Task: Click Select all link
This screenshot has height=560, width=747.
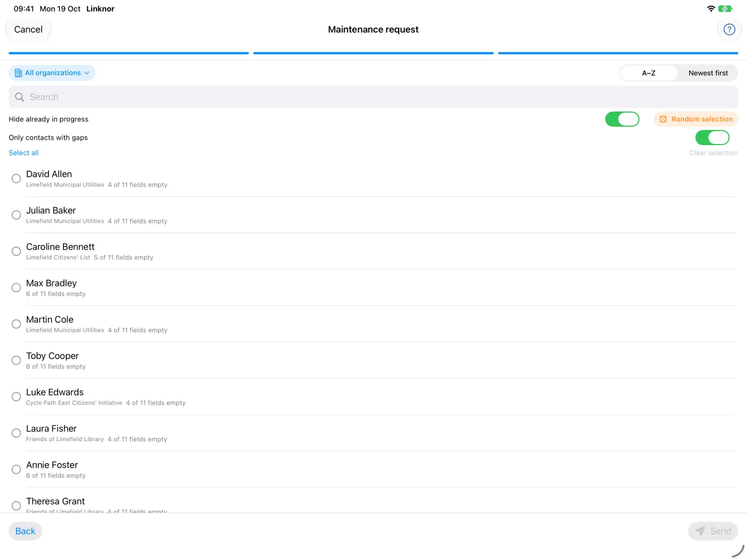Action: [x=23, y=153]
